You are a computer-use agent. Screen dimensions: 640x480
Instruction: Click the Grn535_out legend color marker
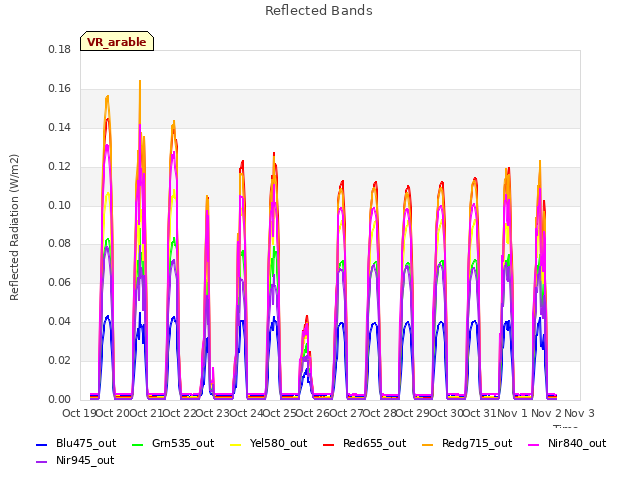138,444
